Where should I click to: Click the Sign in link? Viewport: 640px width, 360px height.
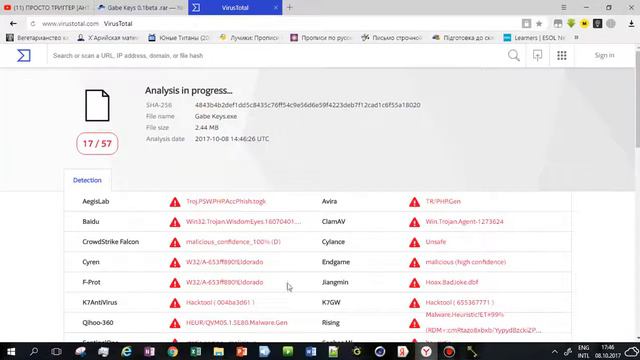click(x=604, y=55)
